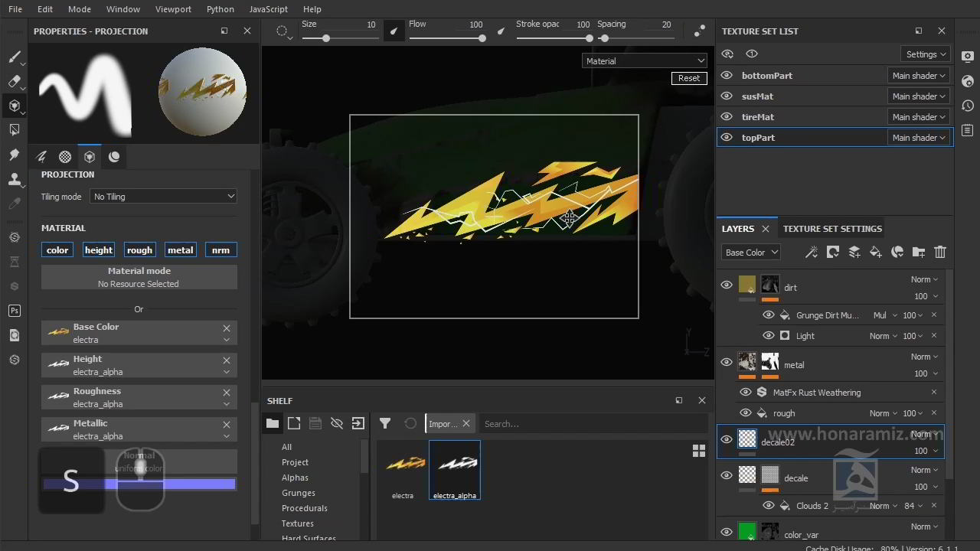Click the Flow slider handle

tap(482, 38)
